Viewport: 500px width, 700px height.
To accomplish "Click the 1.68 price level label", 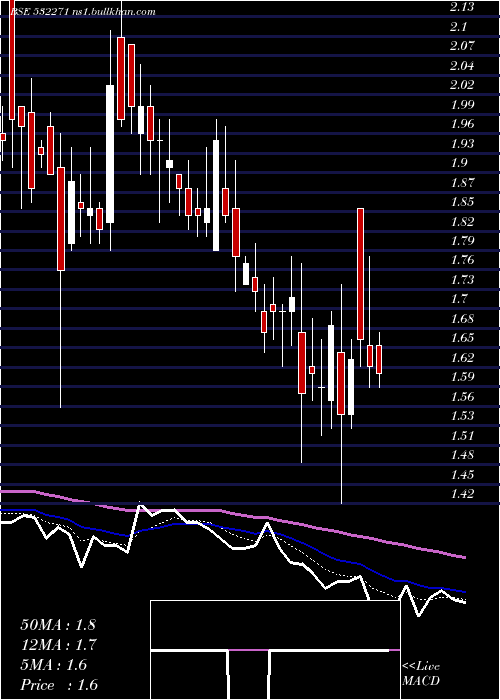I will point(462,319).
